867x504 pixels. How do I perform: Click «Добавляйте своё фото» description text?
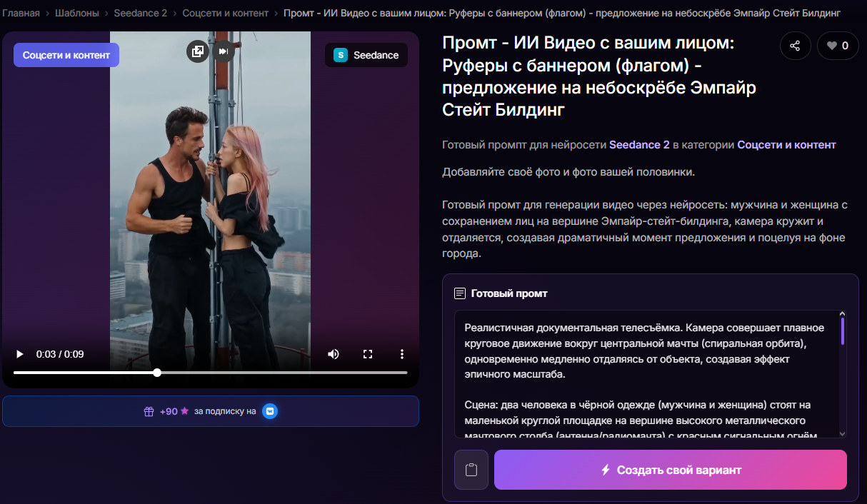point(568,171)
